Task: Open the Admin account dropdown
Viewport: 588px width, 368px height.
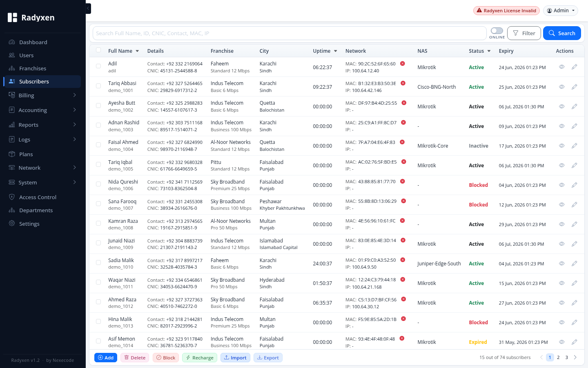Action: (x=561, y=11)
